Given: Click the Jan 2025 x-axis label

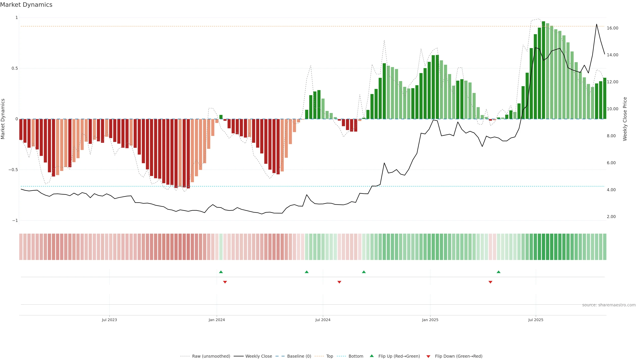Looking at the screenshot, I should tap(430, 320).
